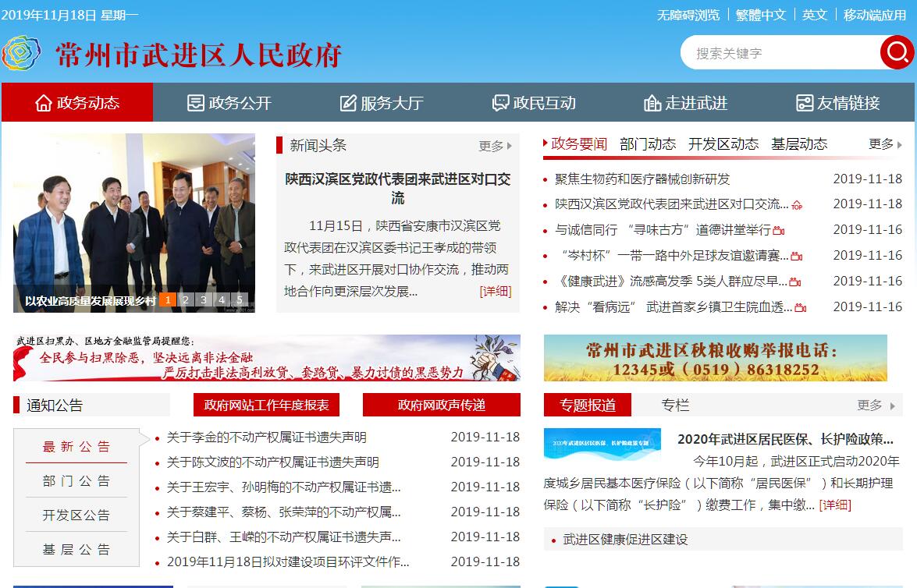Click TOP icon next to 陕西汉滨区 news item
Screen dimensions: 917x588
coord(797,205)
